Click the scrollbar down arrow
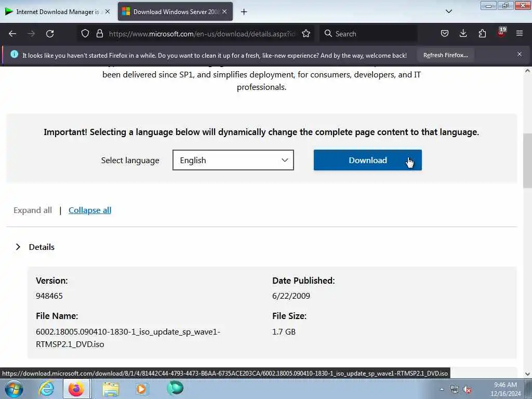This screenshot has width=532, height=399. (x=527, y=374)
